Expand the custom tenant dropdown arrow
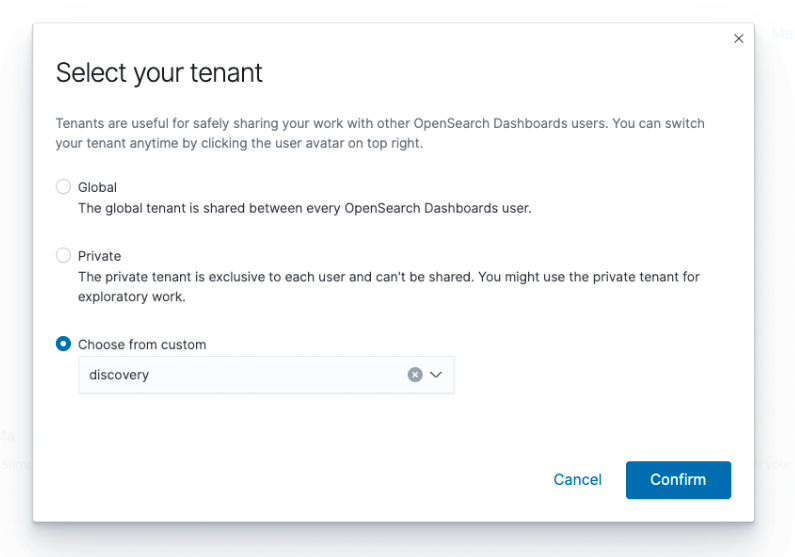Viewport: 795px width, 557px height. point(436,375)
